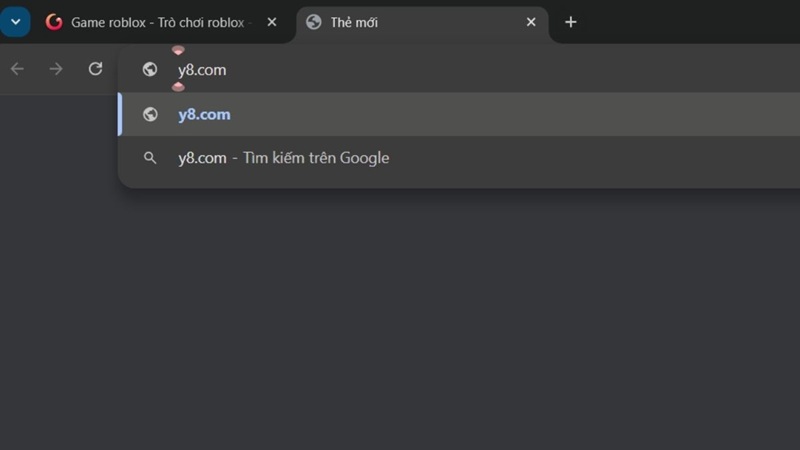Reload the page with the refresh icon
Image resolution: width=800 pixels, height=450 pixels.
[x=95, y=69]
